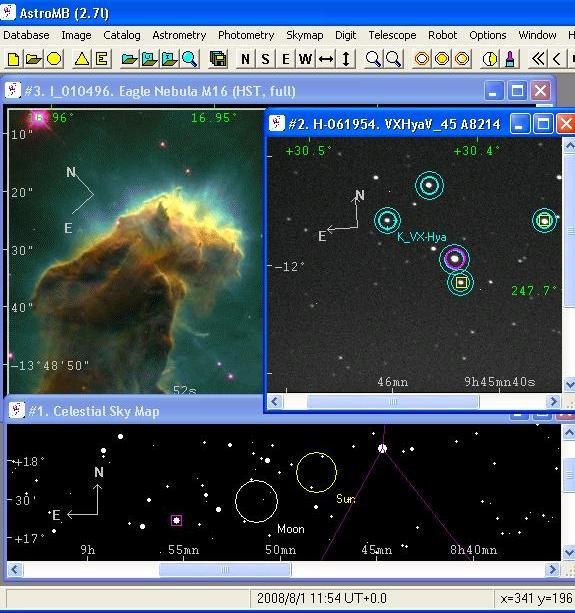Select the Celestial Sky Map title bar

point(135,411)
